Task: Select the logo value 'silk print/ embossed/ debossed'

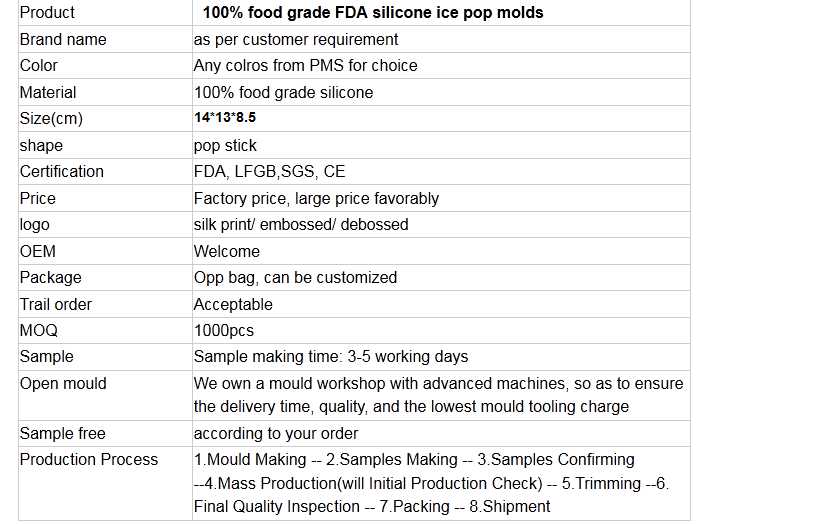Action: tap(301, 224)
